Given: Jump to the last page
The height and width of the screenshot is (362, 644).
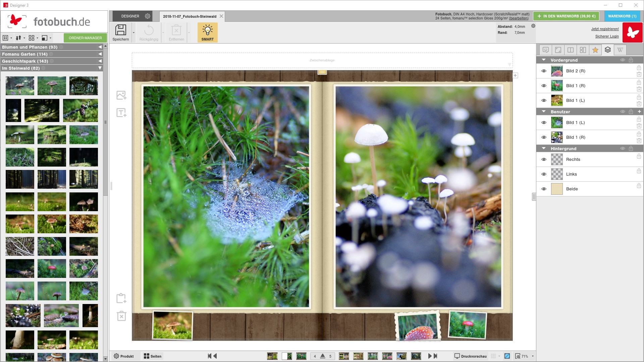Looking at the screenshot, I should (435, 356).
